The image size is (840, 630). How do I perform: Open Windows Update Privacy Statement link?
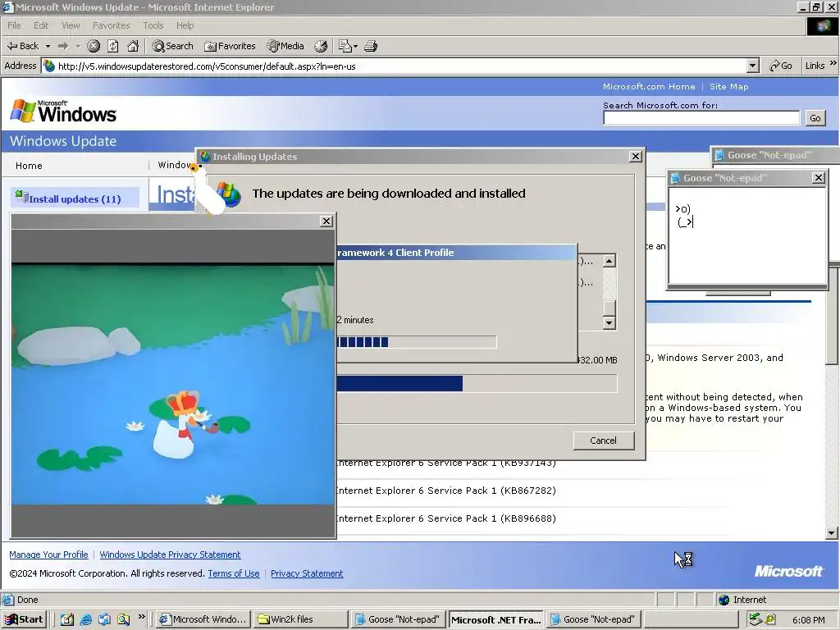(x=170, y=555)
